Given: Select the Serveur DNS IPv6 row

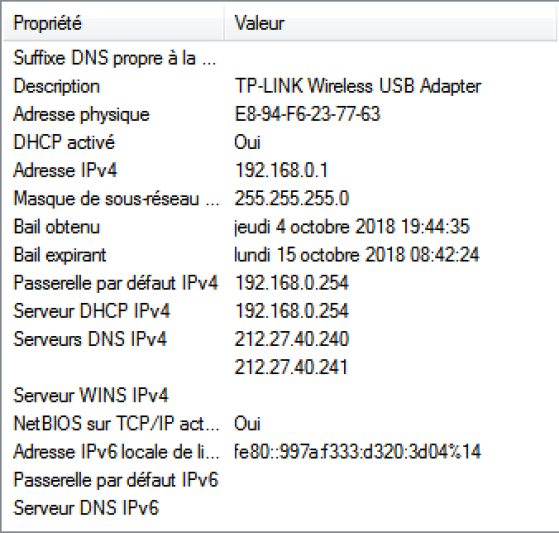Looking at the screenshot, I should click(280, 508).
